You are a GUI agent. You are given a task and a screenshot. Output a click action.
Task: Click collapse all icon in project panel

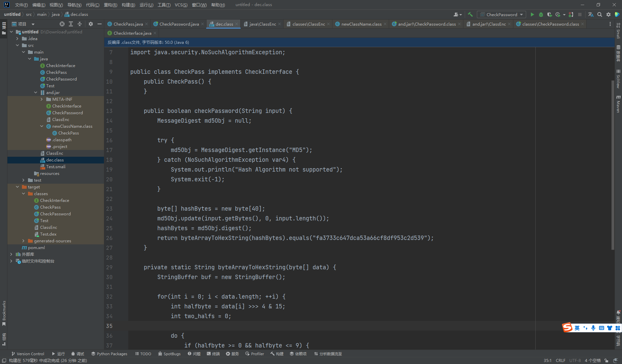[80, 24]
